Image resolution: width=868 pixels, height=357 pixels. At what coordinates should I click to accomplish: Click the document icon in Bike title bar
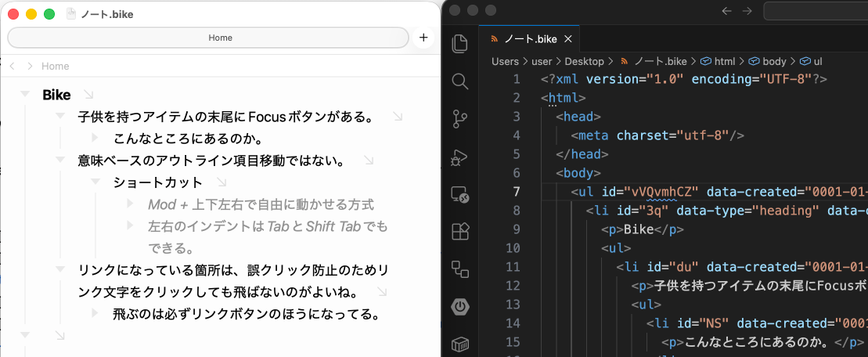point(71,14)
